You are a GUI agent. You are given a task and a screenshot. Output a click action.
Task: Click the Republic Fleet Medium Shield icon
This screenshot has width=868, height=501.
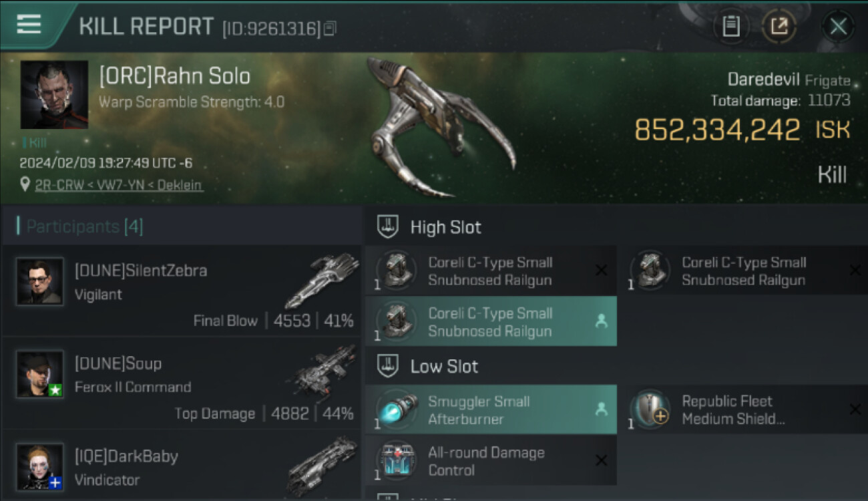point(650,409)
